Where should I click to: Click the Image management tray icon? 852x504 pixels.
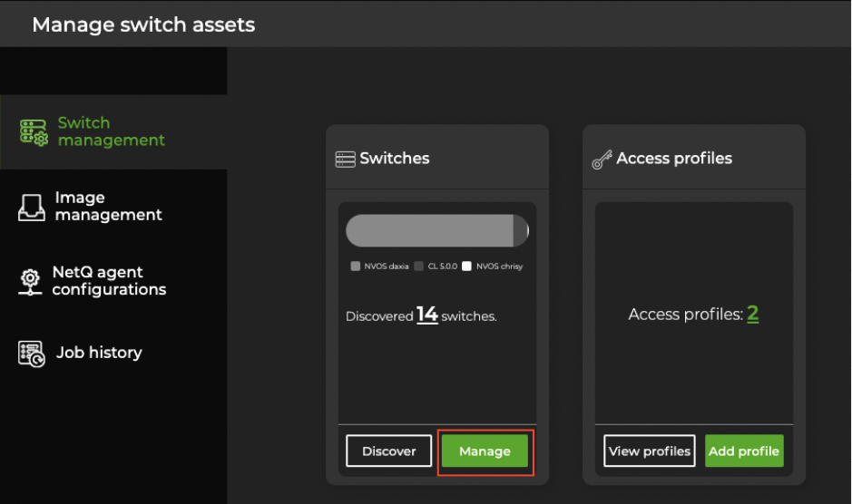31,208
